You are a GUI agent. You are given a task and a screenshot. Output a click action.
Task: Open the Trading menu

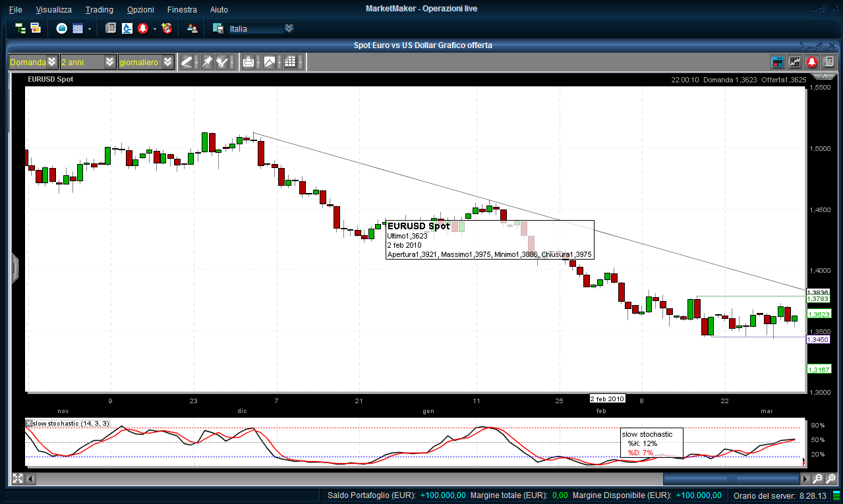pos(100,9)
